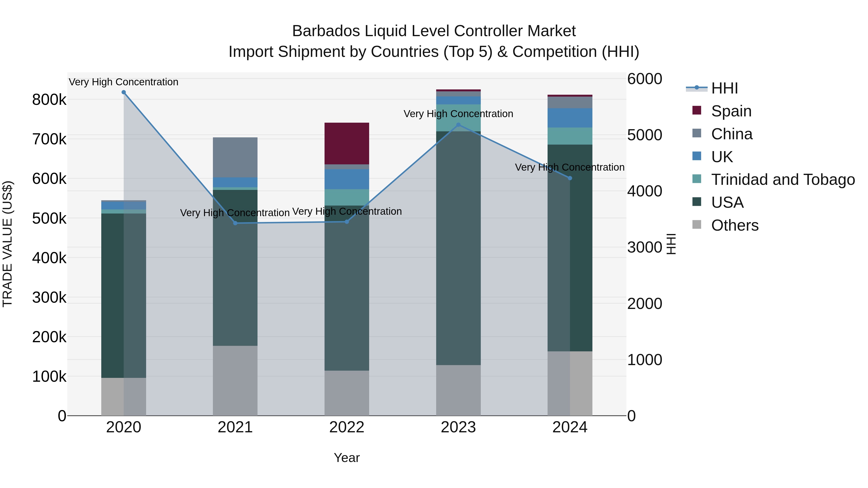868x488 pixels.
Task: Click the 2023 HHI data point
Action: tap(458, 125)
